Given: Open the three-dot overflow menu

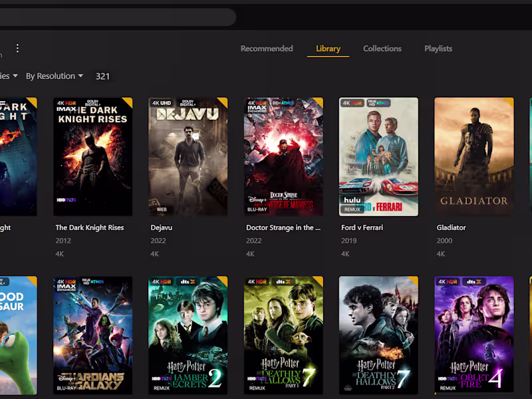Looking at the screenshot, I should click(17, 48).
